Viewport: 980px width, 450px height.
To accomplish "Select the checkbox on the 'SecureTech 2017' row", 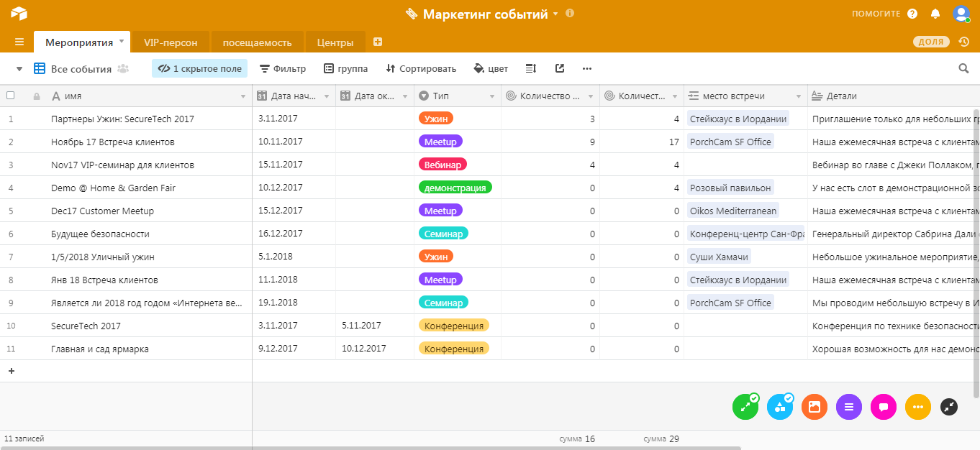I will tap(10, 325).
